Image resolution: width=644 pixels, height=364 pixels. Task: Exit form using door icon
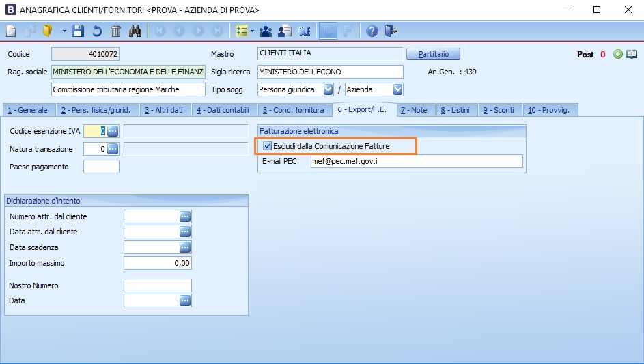click(x=391, y=31)
